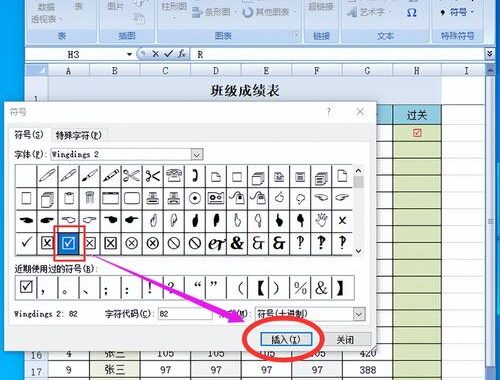The height and width of the screenshot is (380, 500).
Task: Pick the recently used checkbox symbol
Action: click(x=26, y=287)
